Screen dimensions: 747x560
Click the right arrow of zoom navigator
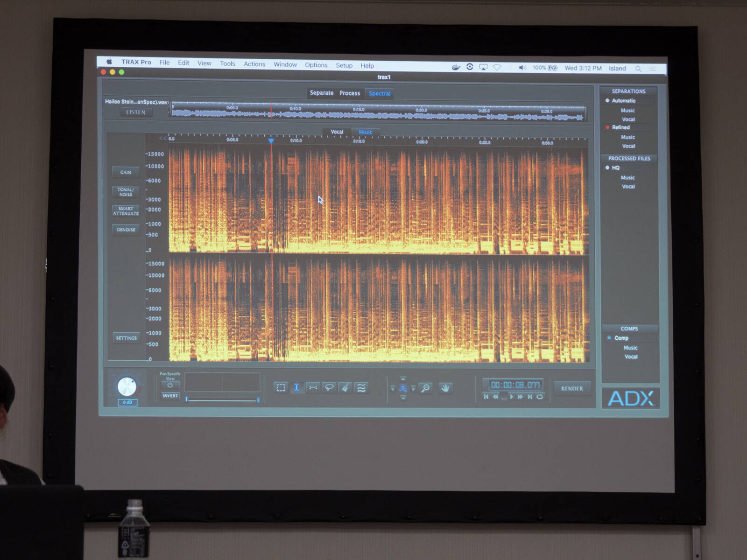coord(413,388)
